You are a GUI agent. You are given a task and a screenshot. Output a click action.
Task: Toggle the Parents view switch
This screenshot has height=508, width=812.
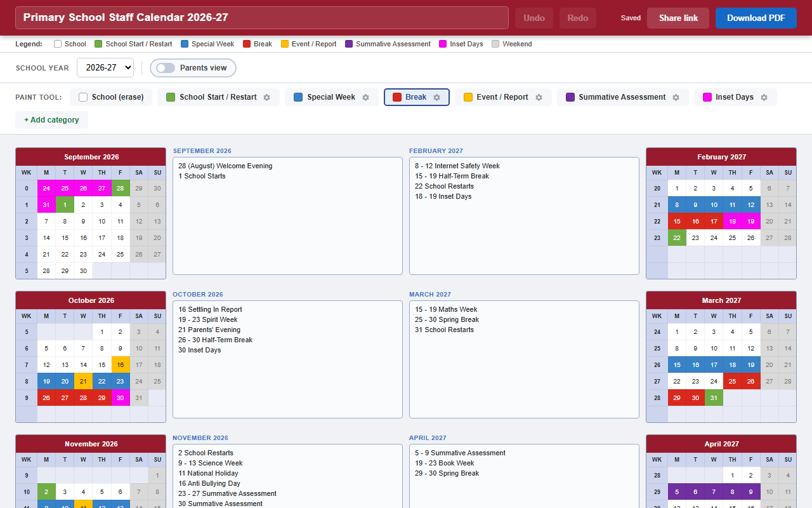pos(166,68)
